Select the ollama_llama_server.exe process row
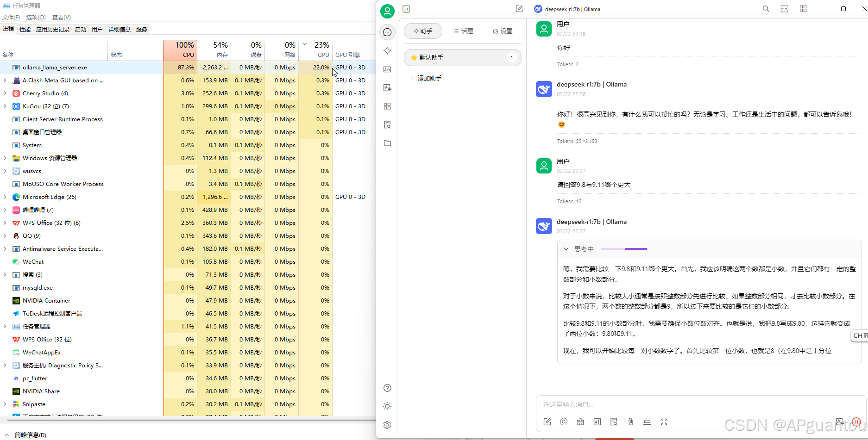This screenshot has height=440, width=868. point(188,67)
